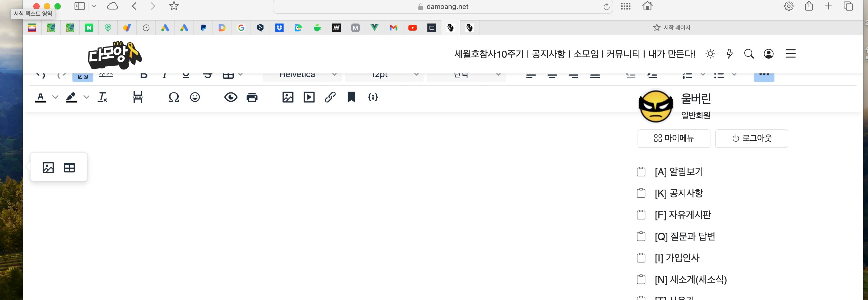
Task: Toggle the more toolbar options (…) button
Action: [764, 77]
